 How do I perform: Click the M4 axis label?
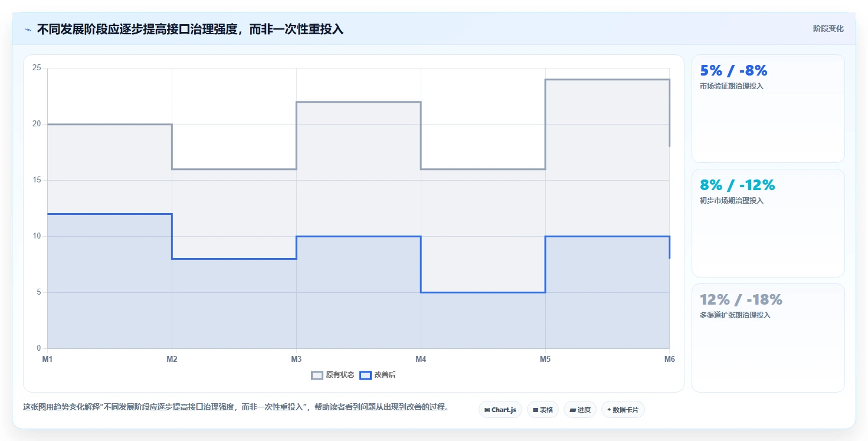(421, 359)
